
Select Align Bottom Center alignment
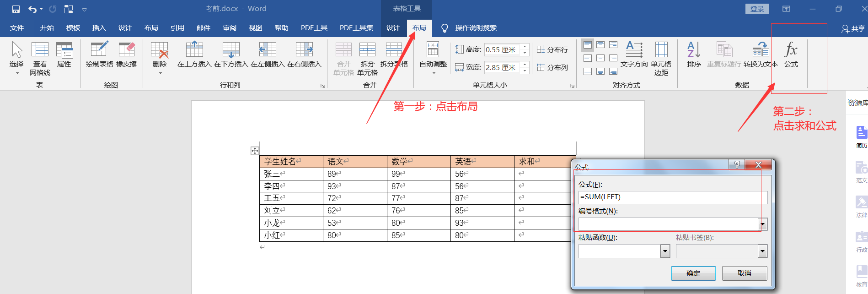pos(600,71)
